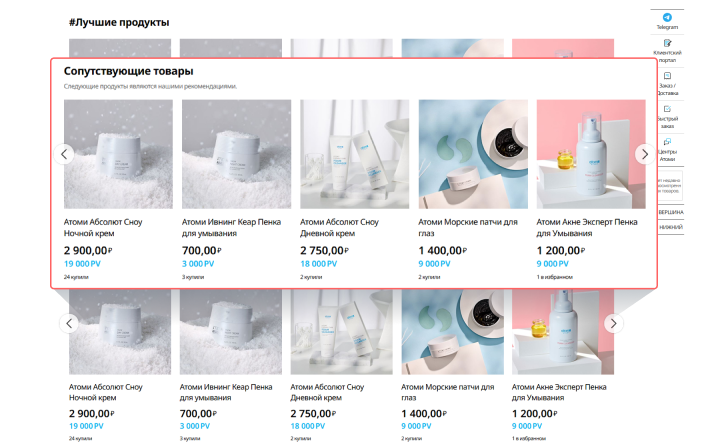
Task: Open Атоми Абсолют Сноу Ночной крем image in popup
Action: point(118,154)
